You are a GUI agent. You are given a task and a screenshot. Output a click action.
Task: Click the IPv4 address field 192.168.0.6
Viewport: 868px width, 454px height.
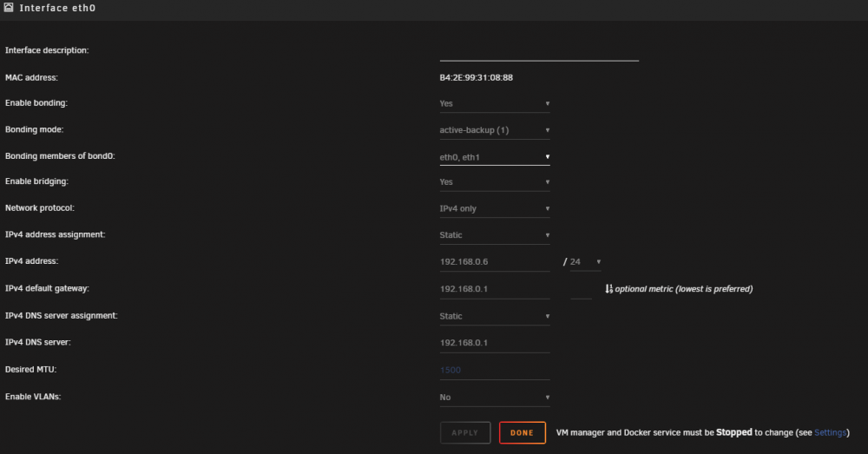[495, 262]
